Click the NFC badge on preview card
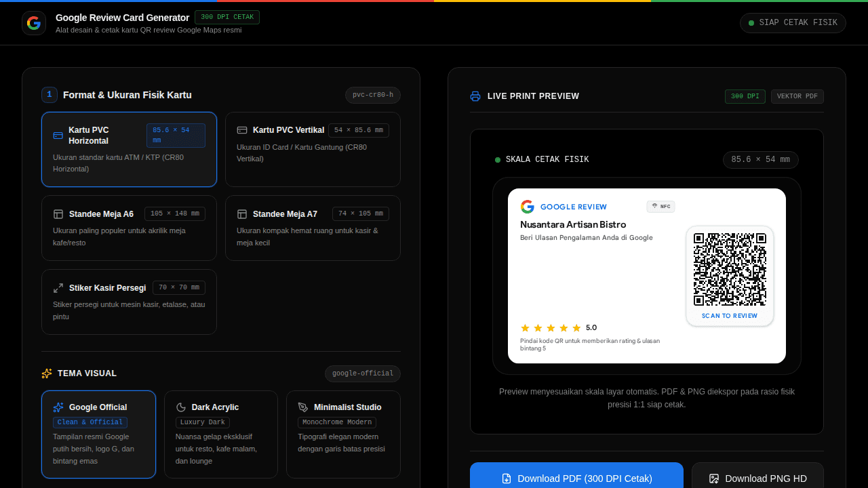The image size is (868, 488). coord(660,207)
